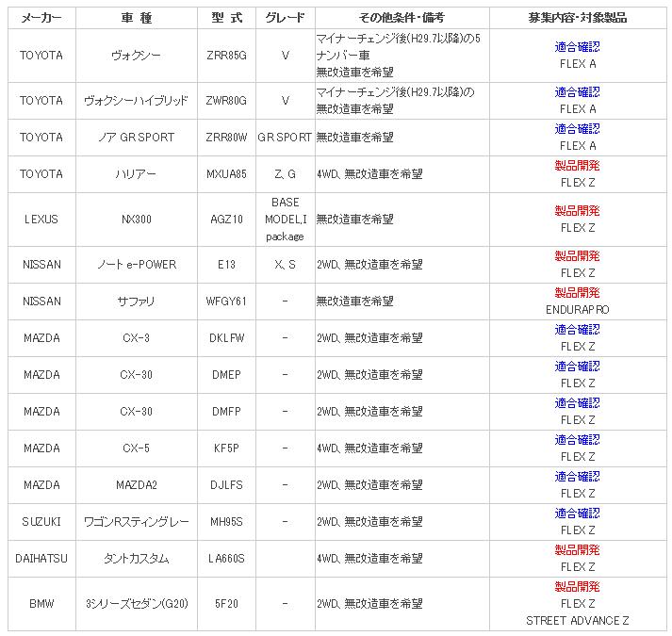
Task: Click model code ZWR80G
Action: coord(226,101)
